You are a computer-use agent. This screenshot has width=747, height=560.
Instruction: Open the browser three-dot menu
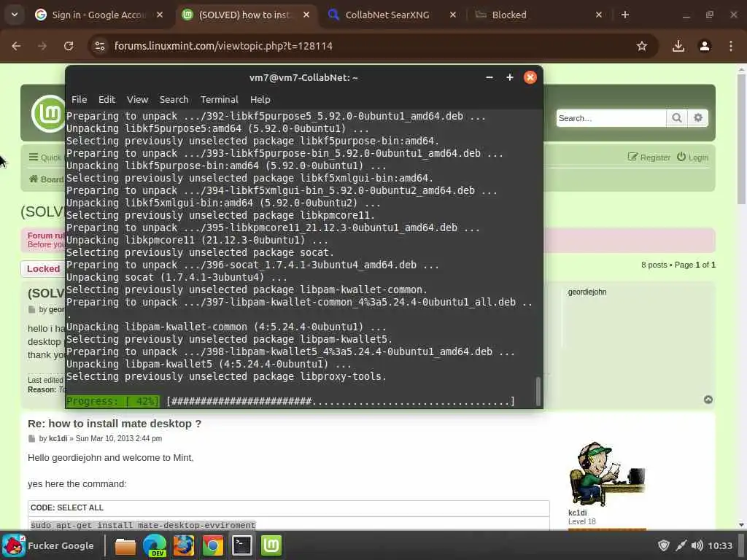tap(731, 46)
